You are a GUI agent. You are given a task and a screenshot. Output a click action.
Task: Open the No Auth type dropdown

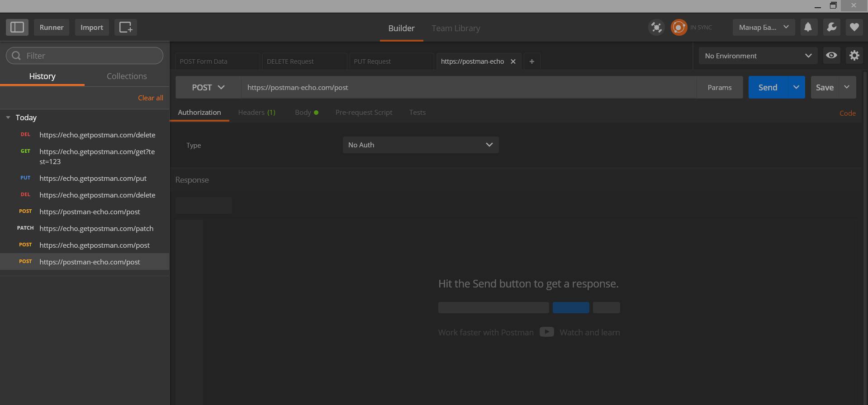pyautogui.click(x=421, y=145)
